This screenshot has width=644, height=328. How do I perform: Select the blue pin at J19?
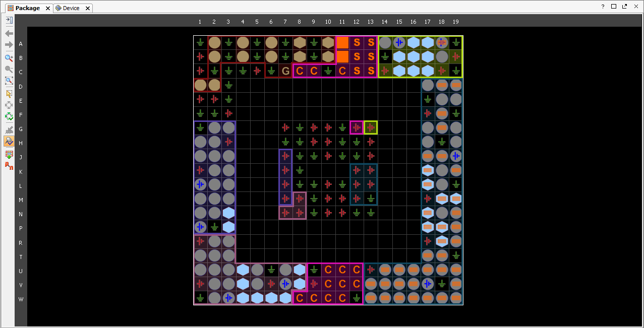[456, 156]
